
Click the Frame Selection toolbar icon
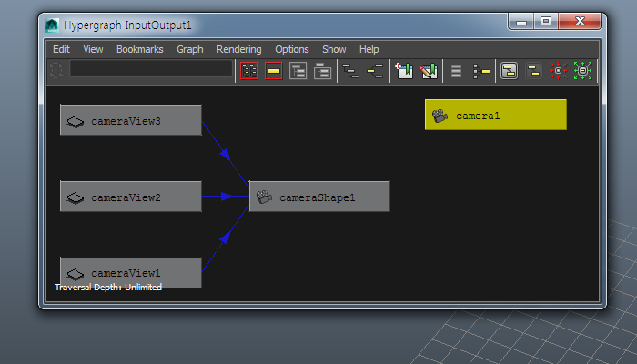click(273, 71)
